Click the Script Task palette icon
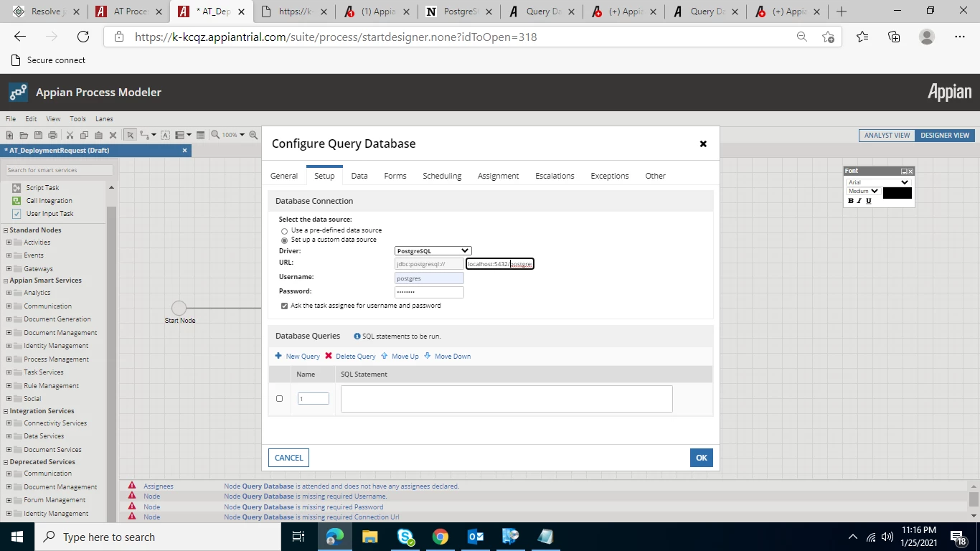Viewport: 980px width, 551px height. point(17,187)
